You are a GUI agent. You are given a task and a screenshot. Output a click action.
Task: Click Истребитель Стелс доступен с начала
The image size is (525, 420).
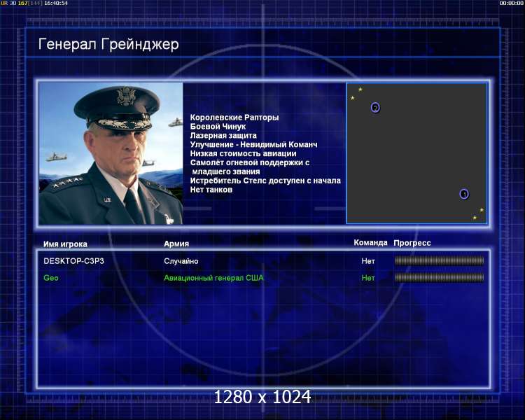tap(265, 181)
